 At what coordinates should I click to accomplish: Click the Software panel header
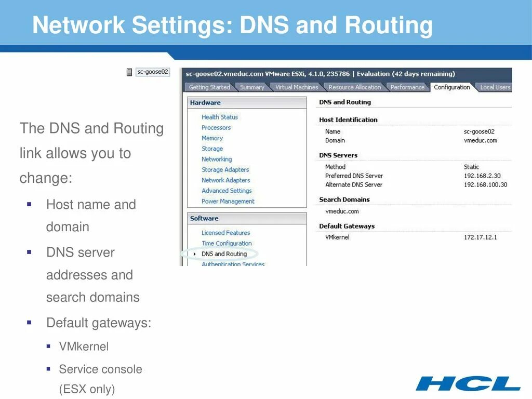click(247, 219)
